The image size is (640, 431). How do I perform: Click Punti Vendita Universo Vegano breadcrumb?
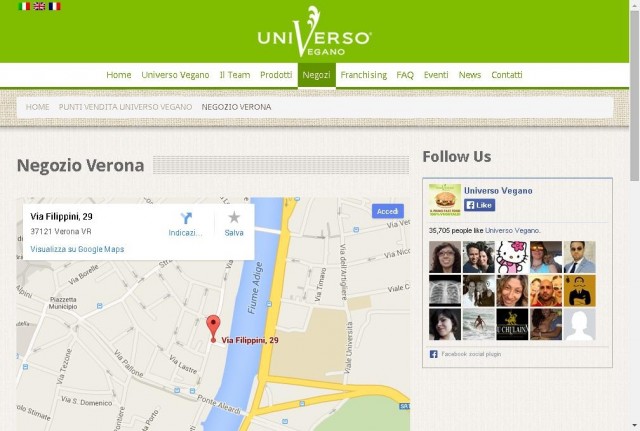click(125, 107)
